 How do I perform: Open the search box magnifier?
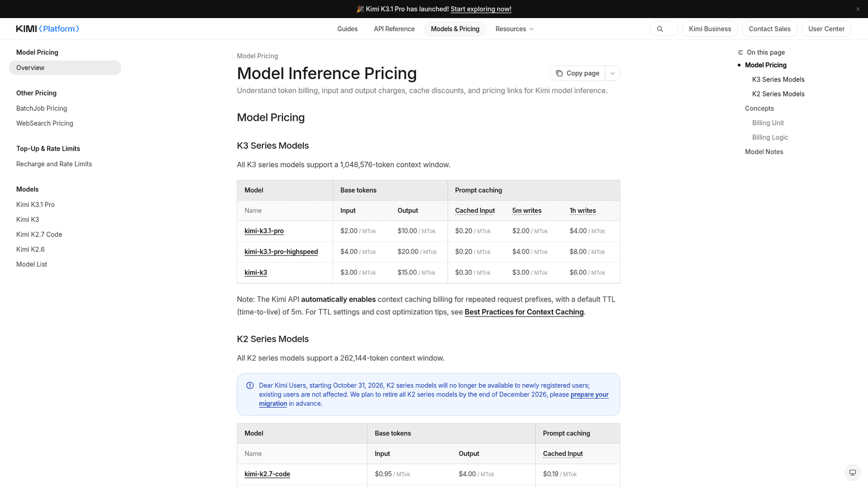pyautogui.click(x=660, y=29)
